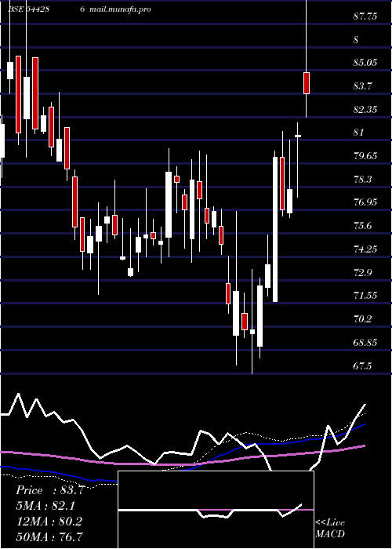Click the 68.85 price axis label
Image resolution: width=392 pixels, height=549 pixels.
(x=365, y=342)
